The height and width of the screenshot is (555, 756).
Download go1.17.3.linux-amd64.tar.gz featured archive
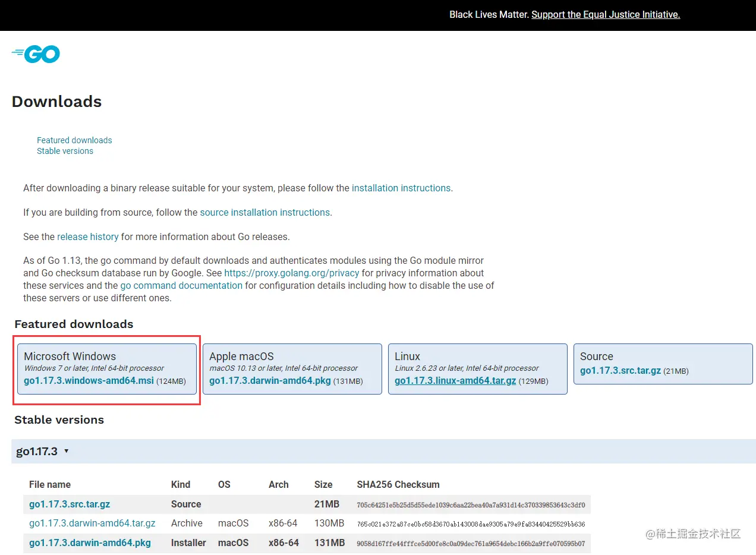pos(455,380)
